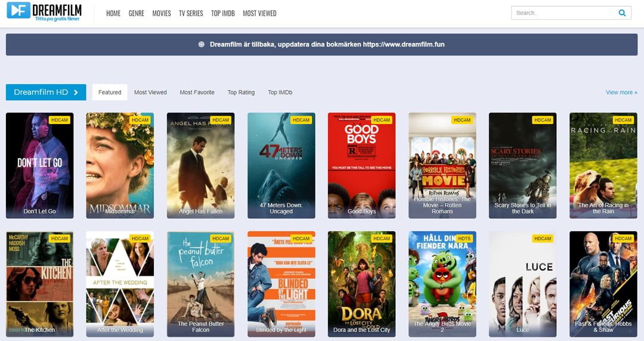Open Horrible Histories Rotten Romans poster
Viewport: 644px width, 341px height.
[x=442, y=166]
